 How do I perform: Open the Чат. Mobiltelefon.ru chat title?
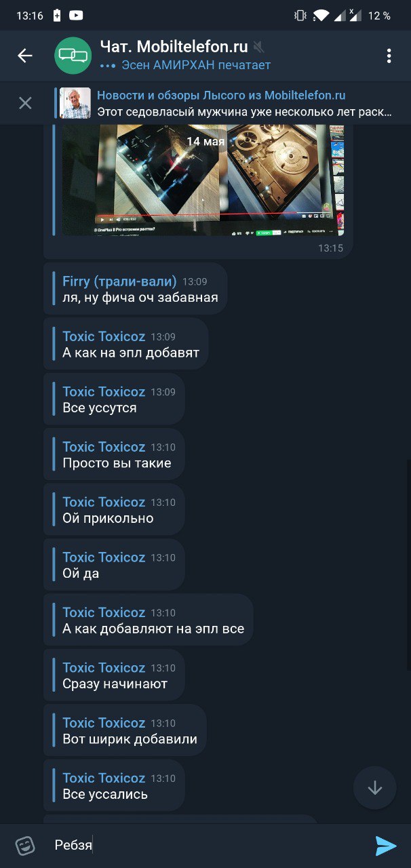pos(174,47)
